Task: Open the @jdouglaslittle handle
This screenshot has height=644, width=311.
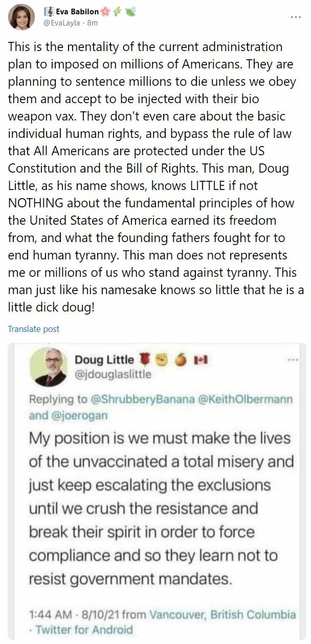Action: click(x=113, y=374)
